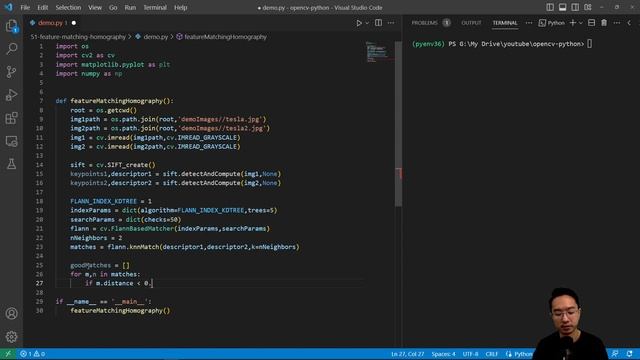Open the Manage gear menu
This screenshot has width=640, height=360.
(x=11, y=336)
